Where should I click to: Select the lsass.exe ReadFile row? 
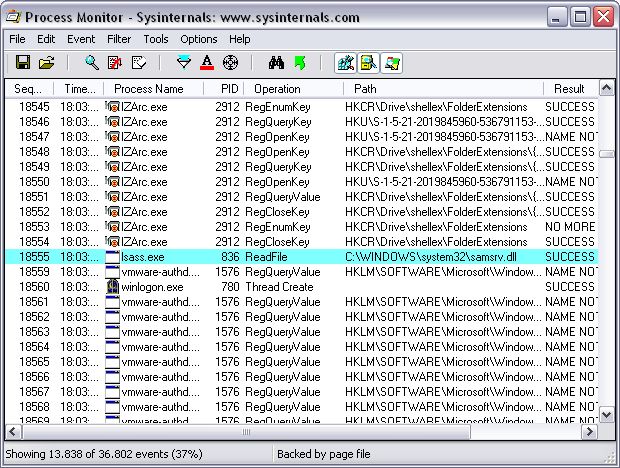coord(300,257)
